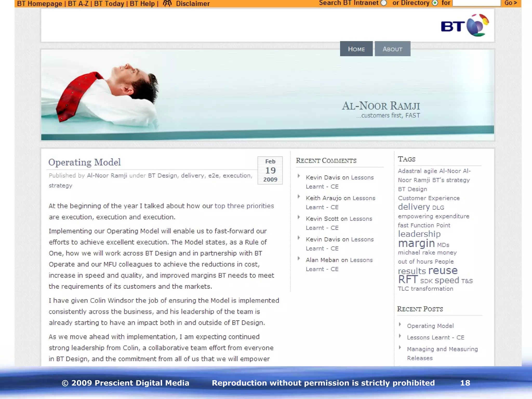Click the Feb 19 2009 date badge

[270, 170]
